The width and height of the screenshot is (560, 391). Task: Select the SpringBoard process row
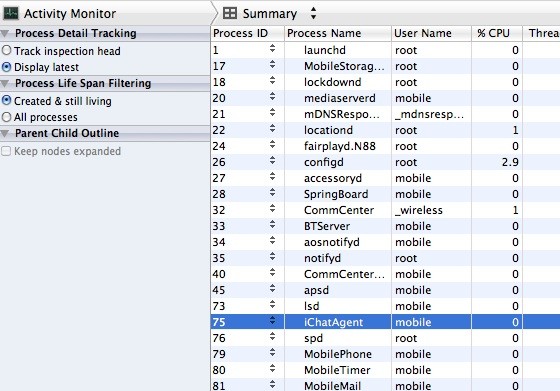tap(385, 194)
